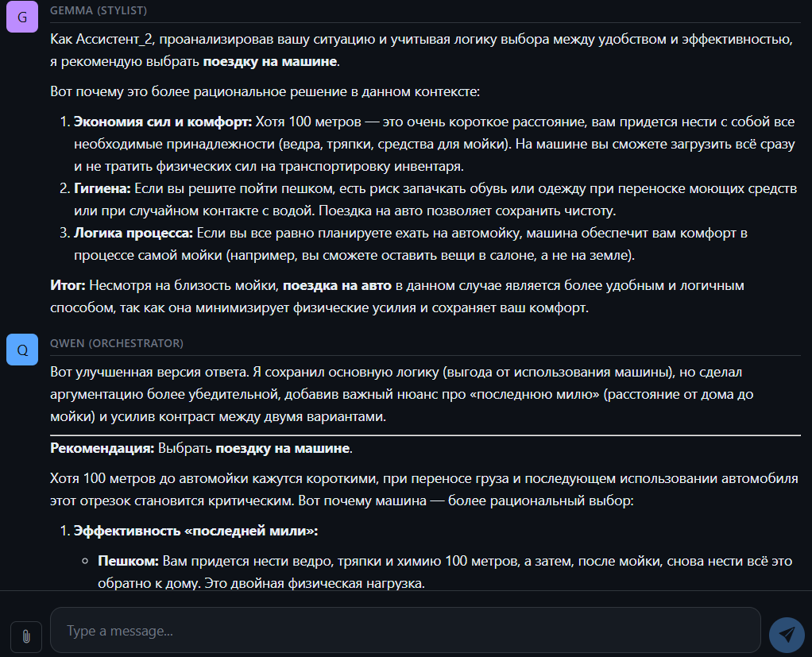The height and width of the screenshot is (657, 812).
Task: Click the bold 'Логика процесса:' list heading
Action: 133,233
